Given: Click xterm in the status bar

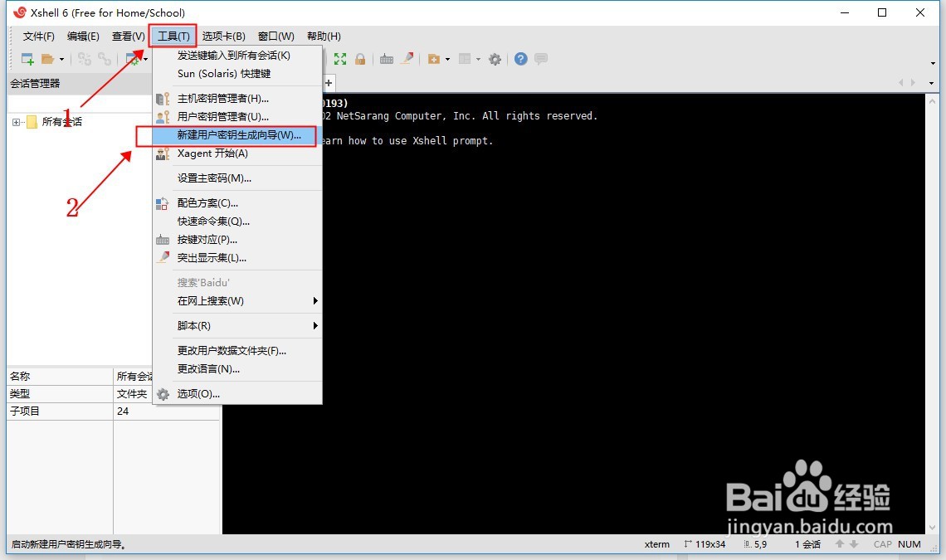Looking at the screenshot, I should [656, 544].
